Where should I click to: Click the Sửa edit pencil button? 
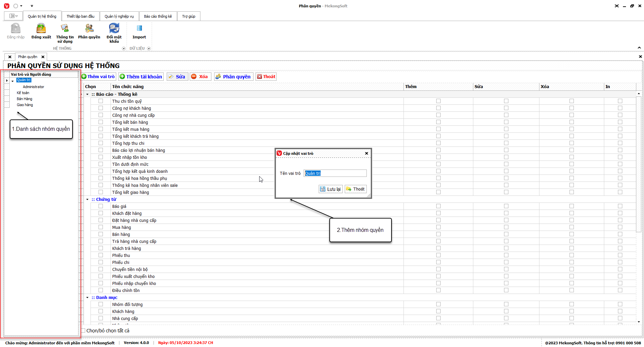coord(177,77)
